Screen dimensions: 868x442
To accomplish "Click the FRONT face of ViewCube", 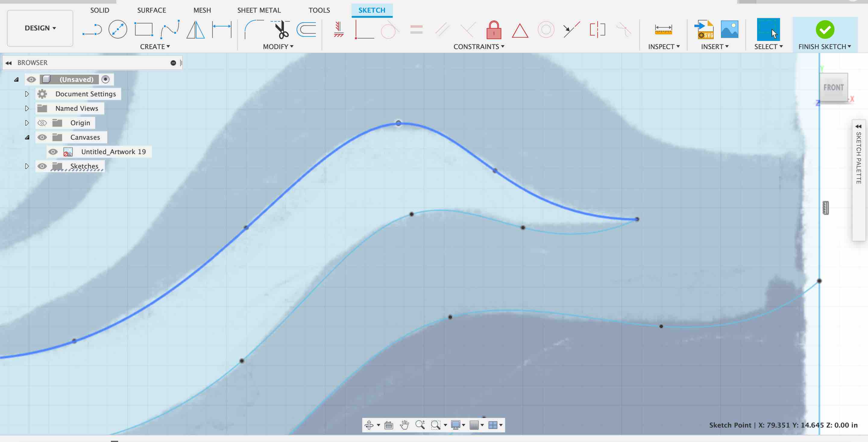I will pos(833,88).
